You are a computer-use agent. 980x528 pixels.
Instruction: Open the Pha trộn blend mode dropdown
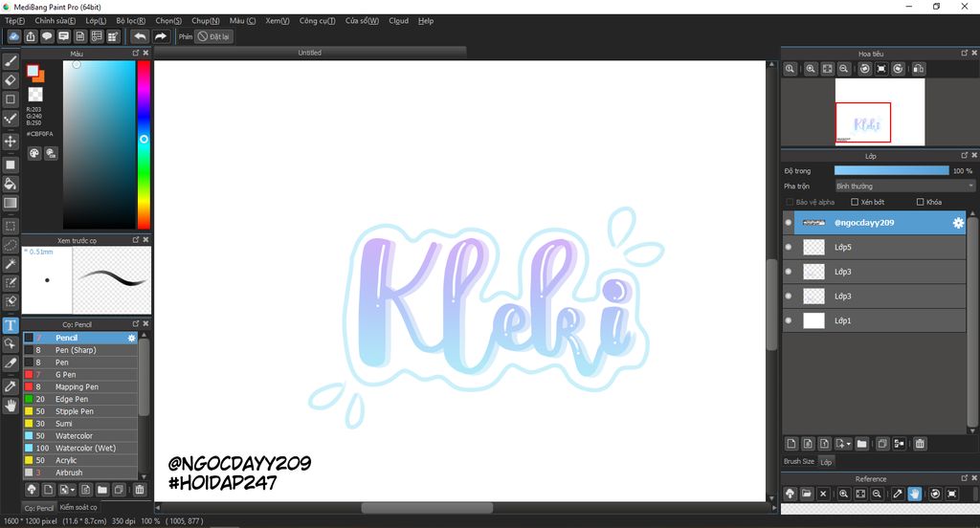[905, 187]
